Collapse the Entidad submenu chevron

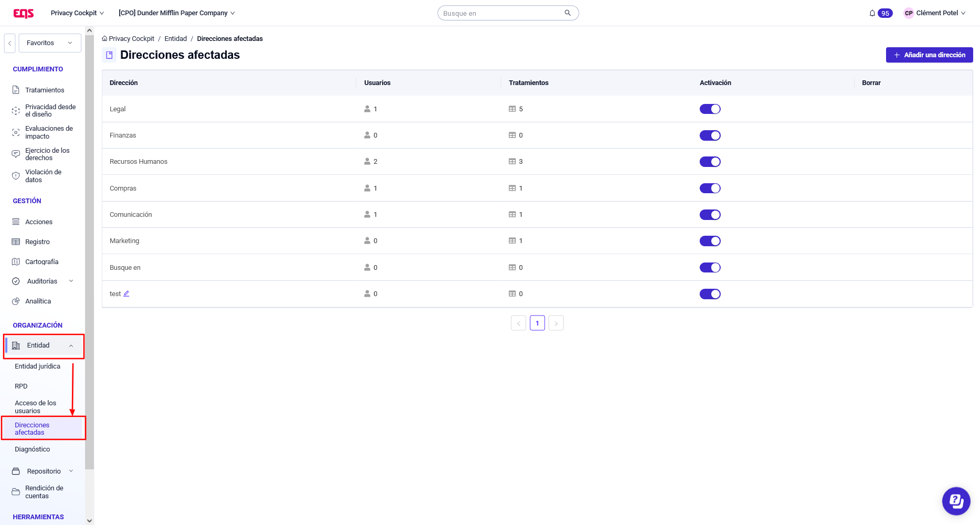71,345
